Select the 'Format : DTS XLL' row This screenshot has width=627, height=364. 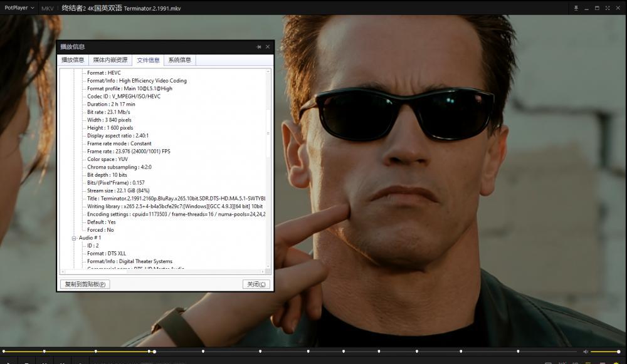point(107,254)
